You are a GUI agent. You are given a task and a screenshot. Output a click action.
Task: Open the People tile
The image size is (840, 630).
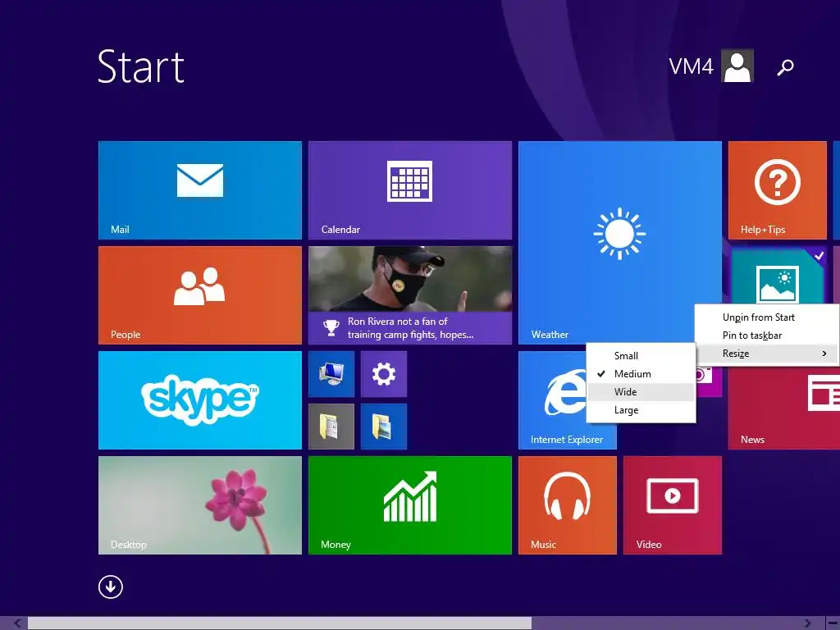(200, 295)
